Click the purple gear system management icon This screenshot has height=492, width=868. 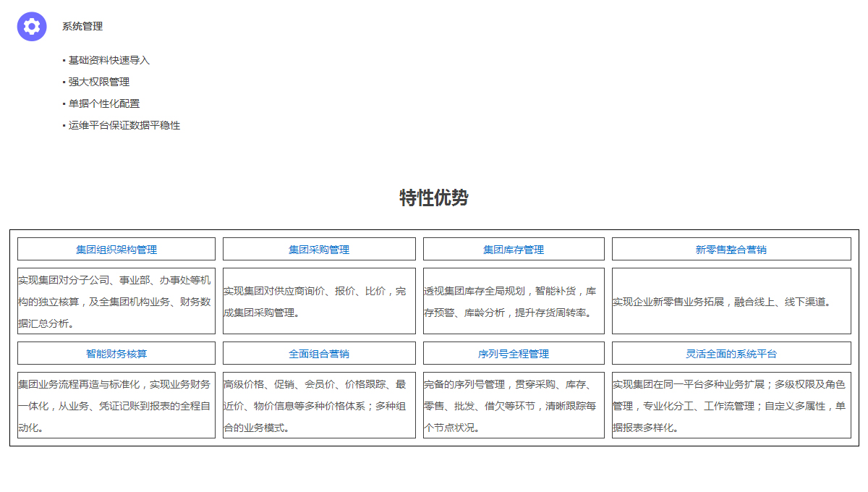(x=32, y=27)
